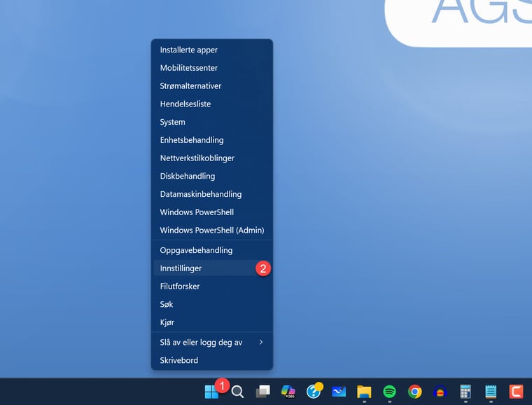Select Skrivebord

point(211,360)
